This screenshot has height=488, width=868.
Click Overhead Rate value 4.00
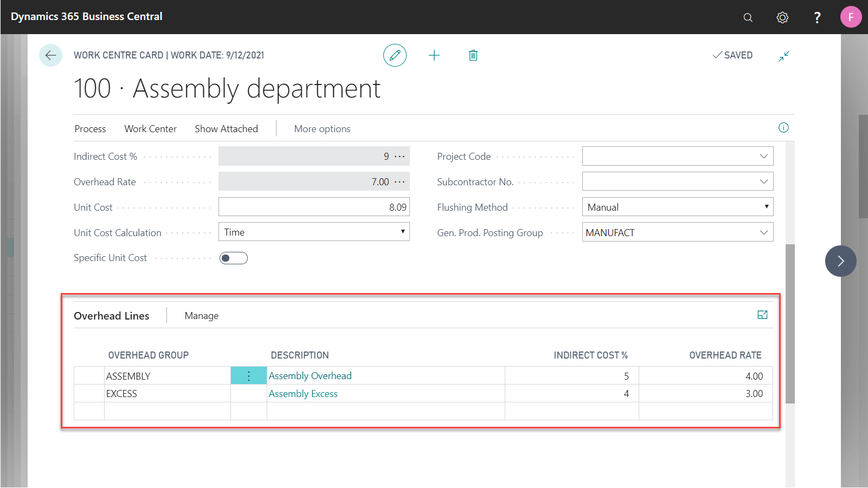pos(706,376)
